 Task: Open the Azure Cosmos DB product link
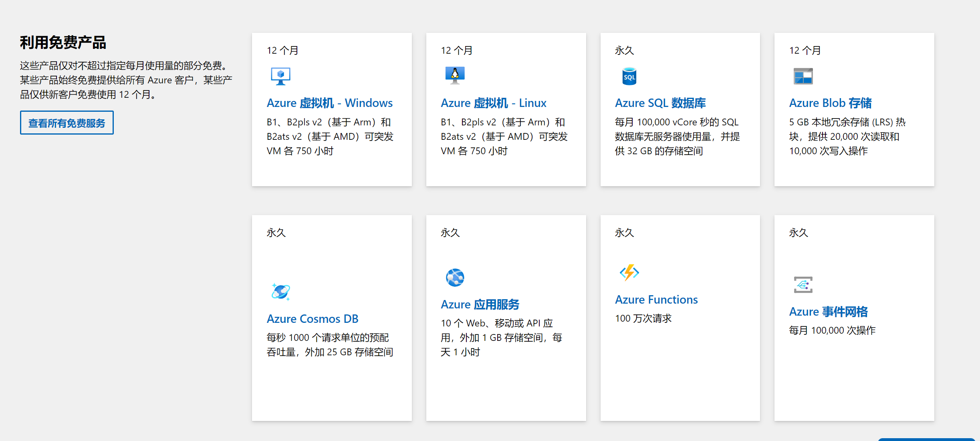click(x=313, y=319)
